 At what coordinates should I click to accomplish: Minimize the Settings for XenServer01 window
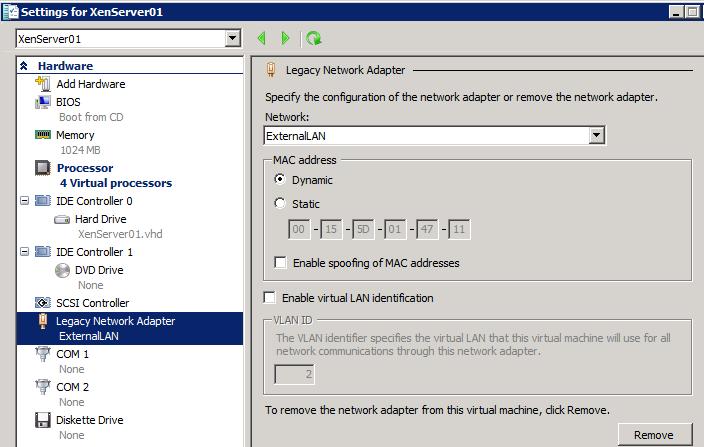click(x=676, y=12)
